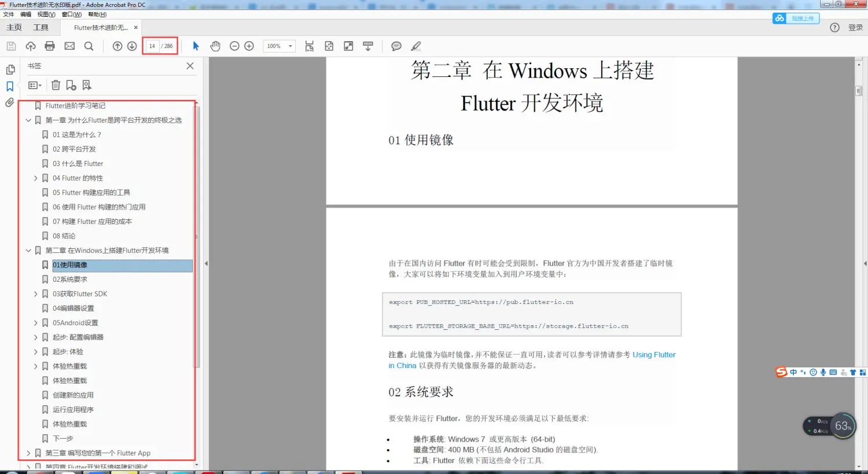Jump to bookmark 08 结论
The height and width of the screenshot is (474, 868).
click(x=64, y=236)
